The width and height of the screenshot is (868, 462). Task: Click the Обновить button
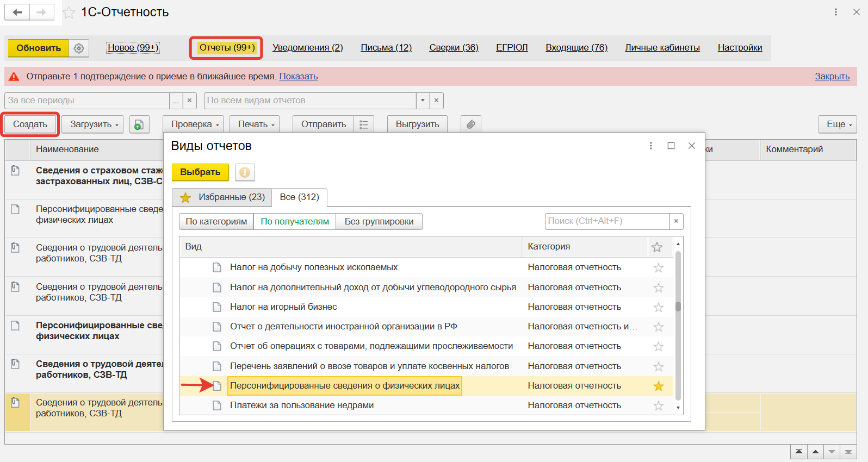(x=39, y=48)
